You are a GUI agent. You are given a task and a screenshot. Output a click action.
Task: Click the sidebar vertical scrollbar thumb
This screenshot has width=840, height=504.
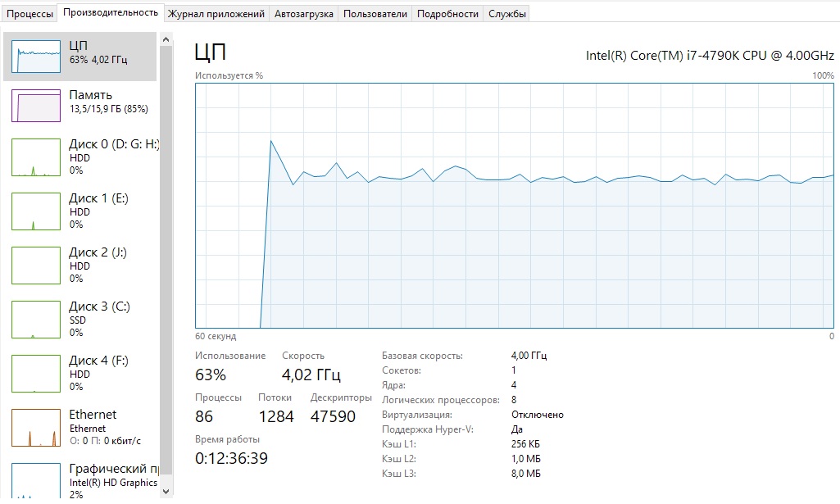coord(166,260)
